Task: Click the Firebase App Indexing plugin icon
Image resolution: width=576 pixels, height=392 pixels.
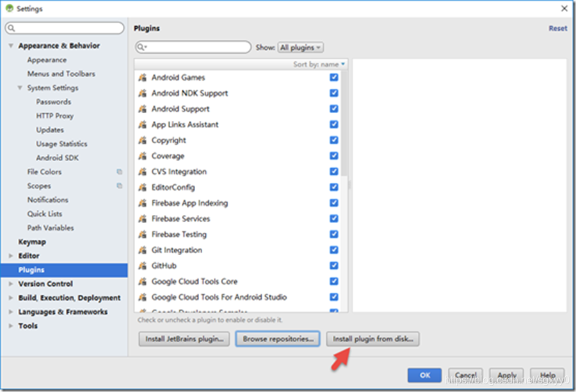Action: click(143, 203)
